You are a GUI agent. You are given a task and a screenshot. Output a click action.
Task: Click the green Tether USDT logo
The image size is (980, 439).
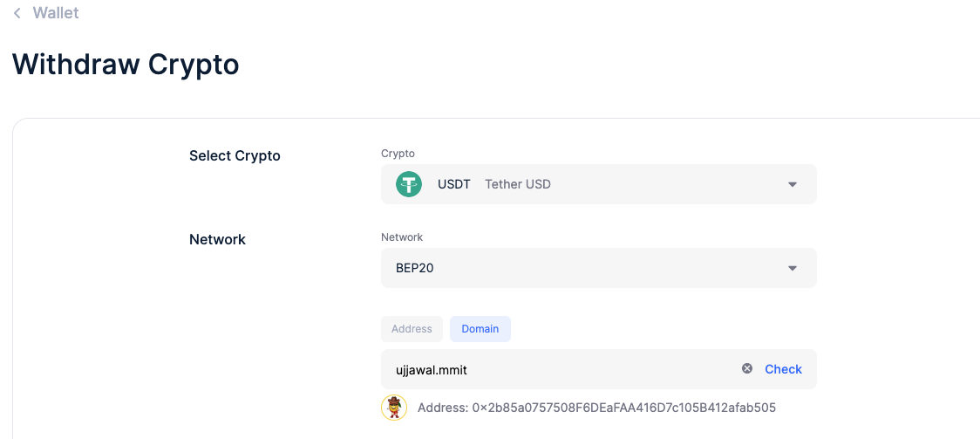click(409, 184)
